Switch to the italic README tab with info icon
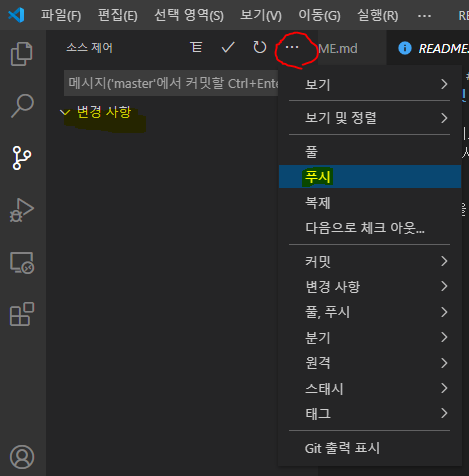 pyautogui.click(x=428, y=48)
